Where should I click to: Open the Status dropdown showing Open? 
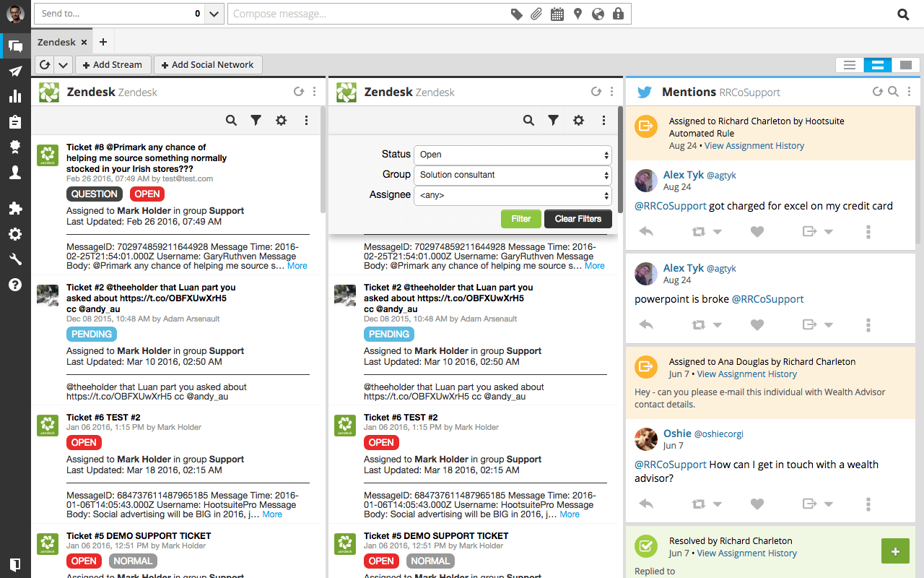pyautogui.click(x=513, y=155)
